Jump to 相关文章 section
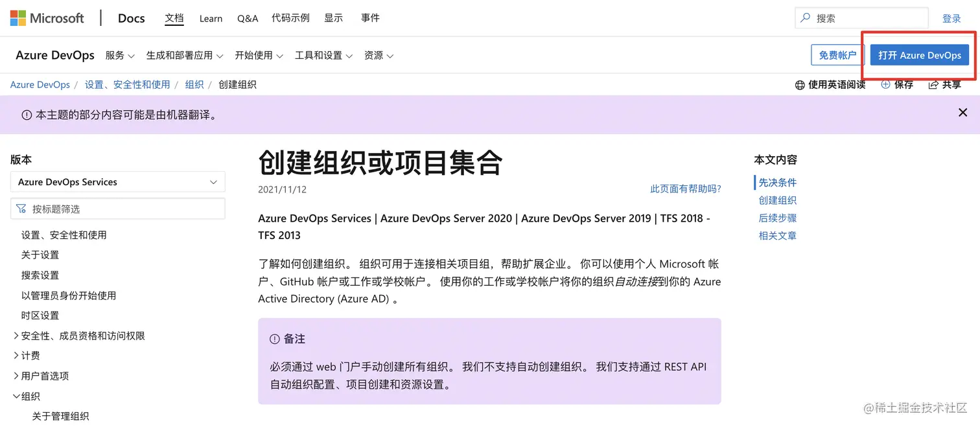The width and height of the screenshot is (980, 427). [778, 236]
